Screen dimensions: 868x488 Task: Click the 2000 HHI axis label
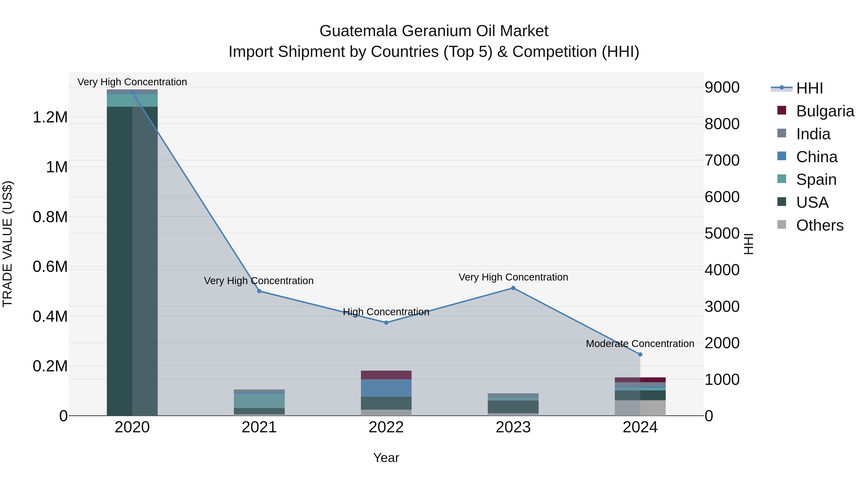click(x=722, y=343)
